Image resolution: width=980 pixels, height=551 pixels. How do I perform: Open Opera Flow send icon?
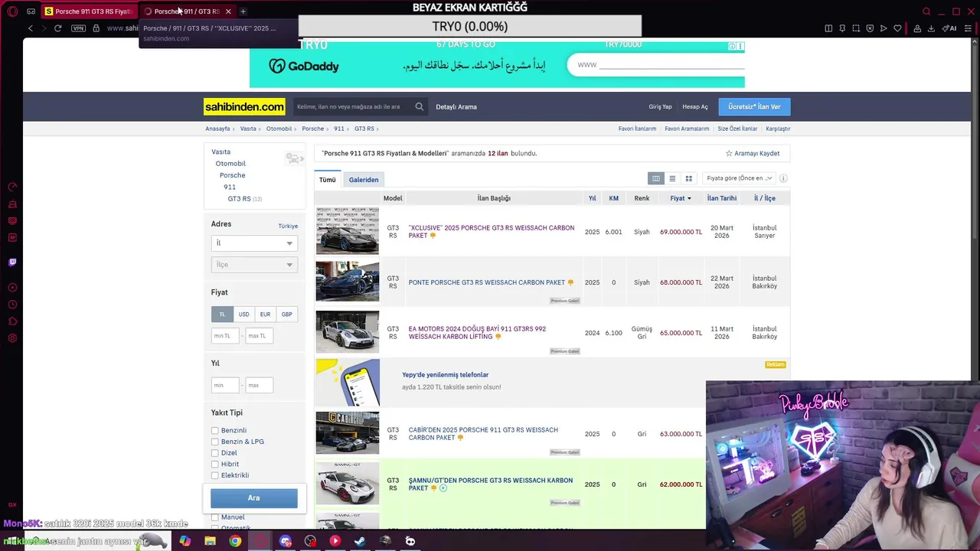(884, 28)
